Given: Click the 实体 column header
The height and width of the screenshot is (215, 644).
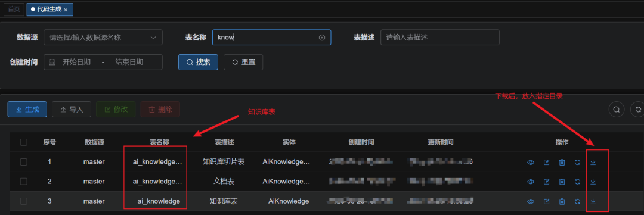Looking at the screenshot, I should coord(289,142).
